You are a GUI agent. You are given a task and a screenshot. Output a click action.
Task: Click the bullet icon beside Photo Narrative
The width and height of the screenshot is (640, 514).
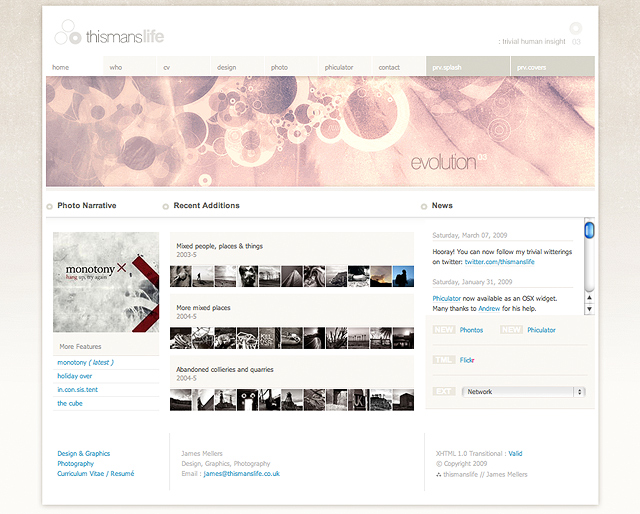coord(49,206)
